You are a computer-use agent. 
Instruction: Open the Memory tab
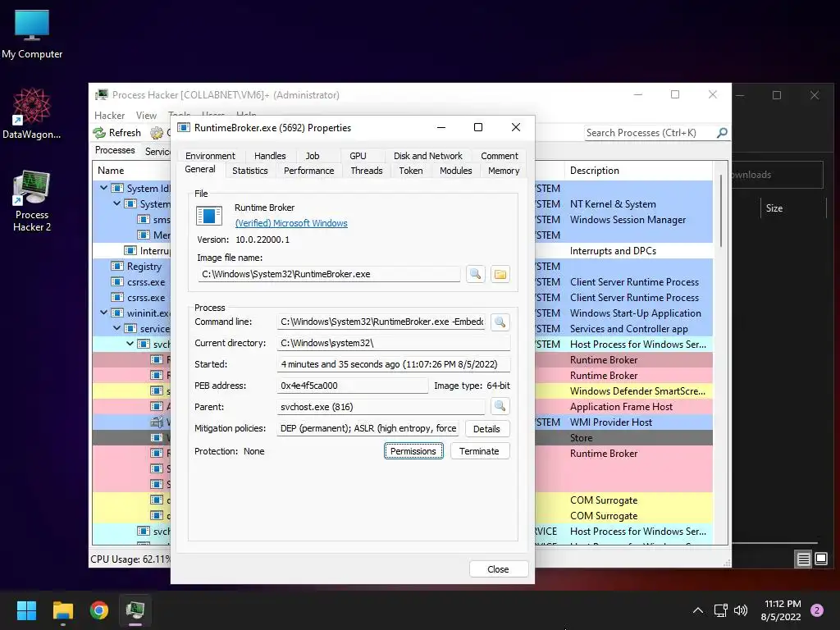tap(504, 171)
